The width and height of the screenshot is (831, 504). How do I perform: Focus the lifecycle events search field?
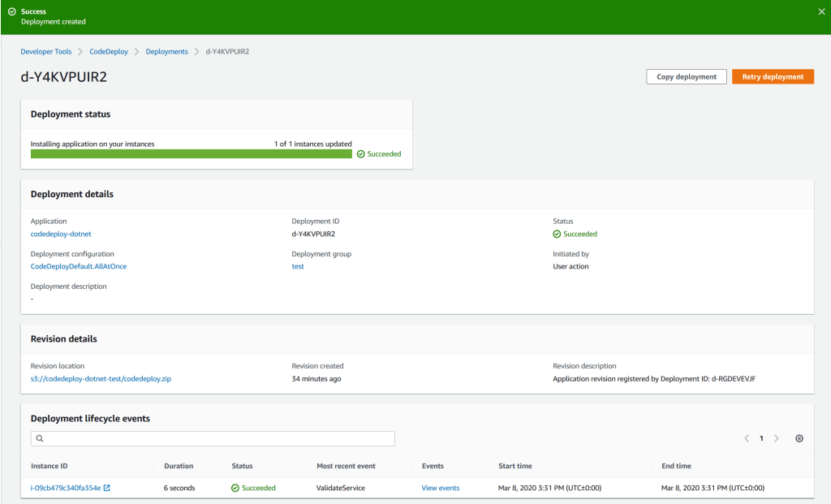coord(215,439)
